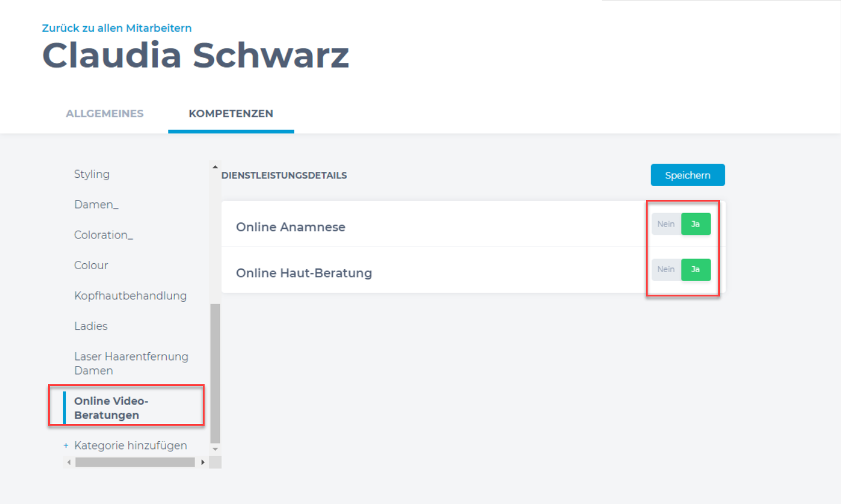This screenshot has width=841, height=504.
Task: Switch to the Allgemeines tab
Action: [104, 113]
